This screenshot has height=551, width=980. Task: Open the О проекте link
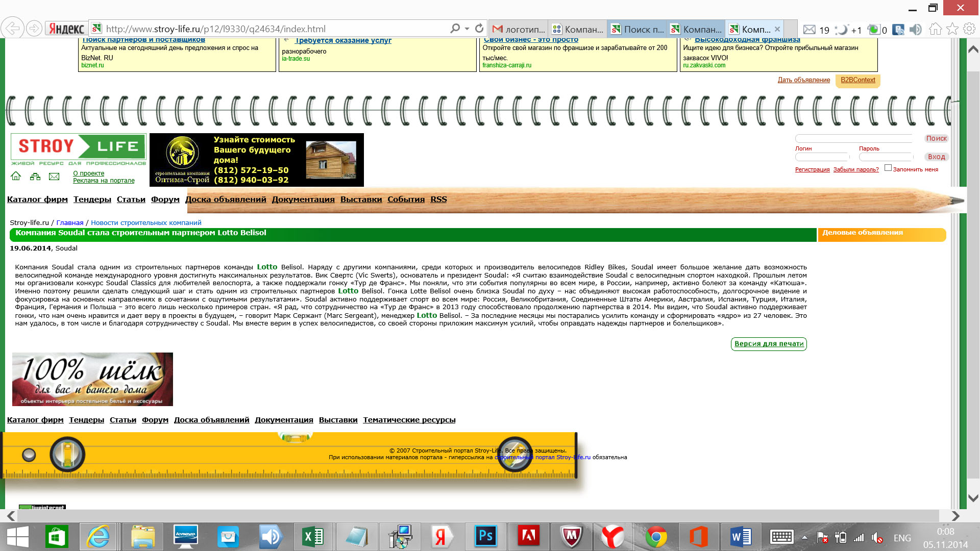click(88, 173)
